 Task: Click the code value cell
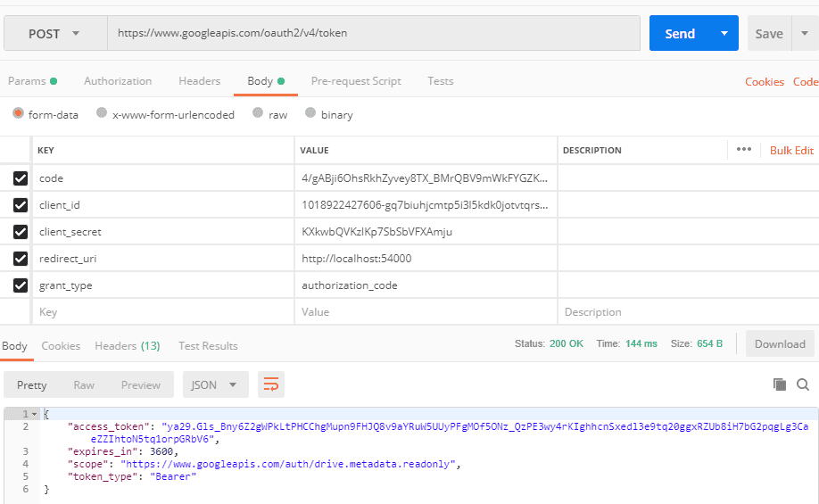(x=426, y=178)
